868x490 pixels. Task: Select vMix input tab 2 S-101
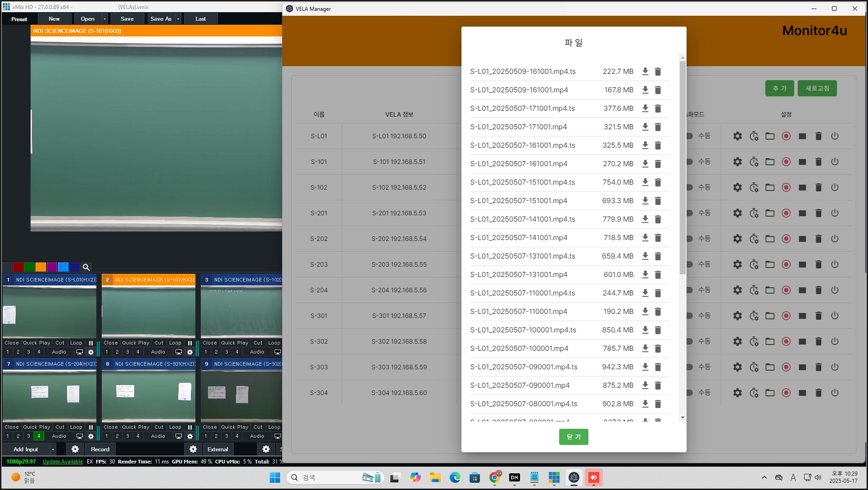coord(149,280)
